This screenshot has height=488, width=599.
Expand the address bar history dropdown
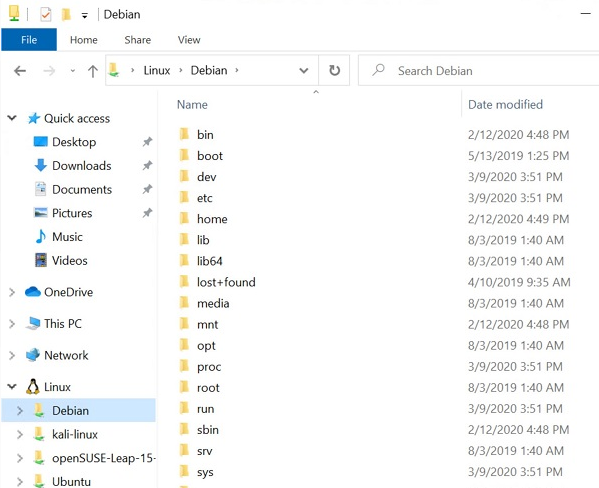(304, 71)
